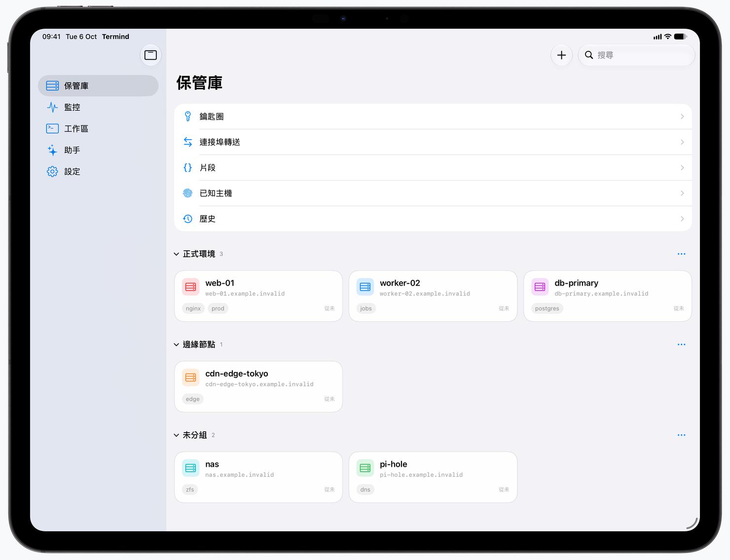
Task: Click the clock icon beside 歷史
Action: (188, 219)
